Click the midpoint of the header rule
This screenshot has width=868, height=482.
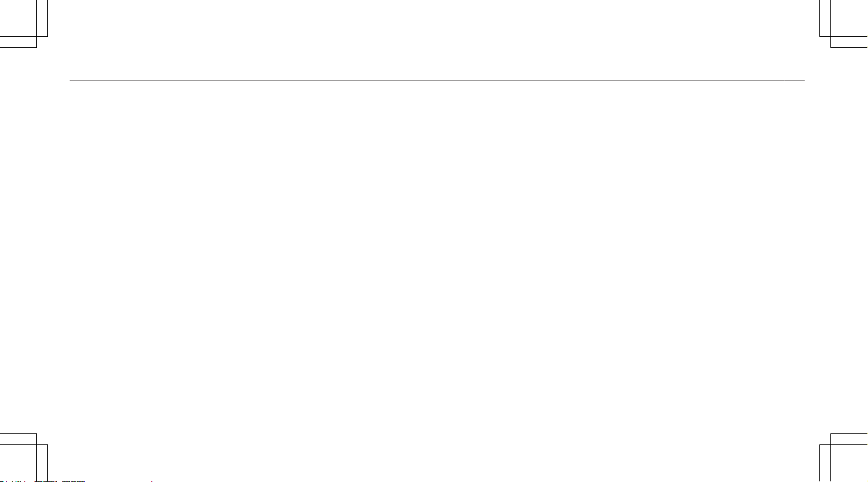pyautogui.click(x=437, y=81)
